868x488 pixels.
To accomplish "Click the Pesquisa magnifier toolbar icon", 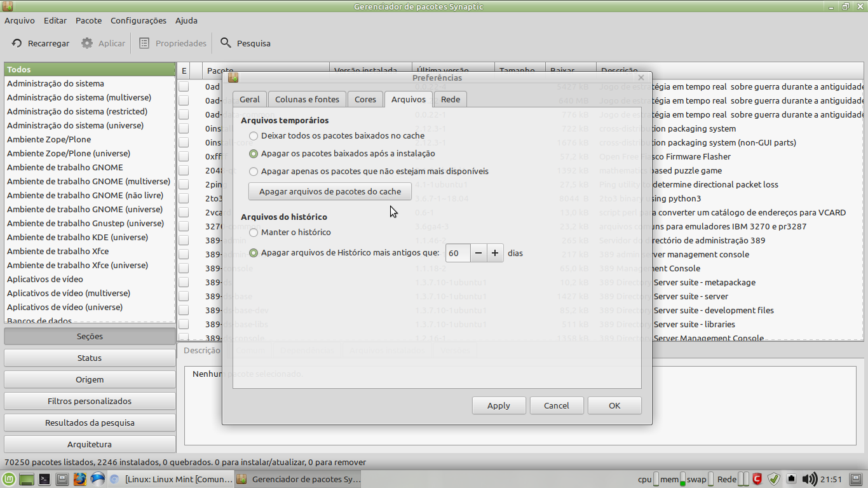I will (x=226, y=43).
